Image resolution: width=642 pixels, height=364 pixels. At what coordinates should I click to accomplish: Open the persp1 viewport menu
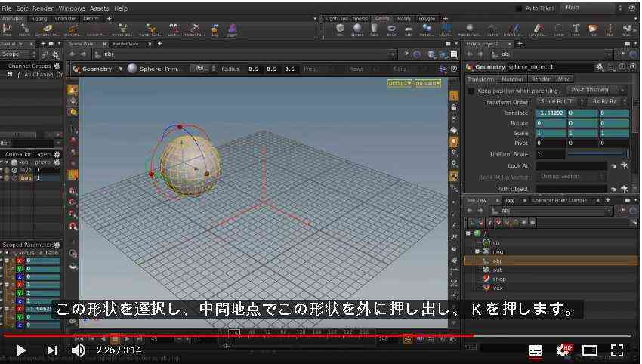(400, 83)
